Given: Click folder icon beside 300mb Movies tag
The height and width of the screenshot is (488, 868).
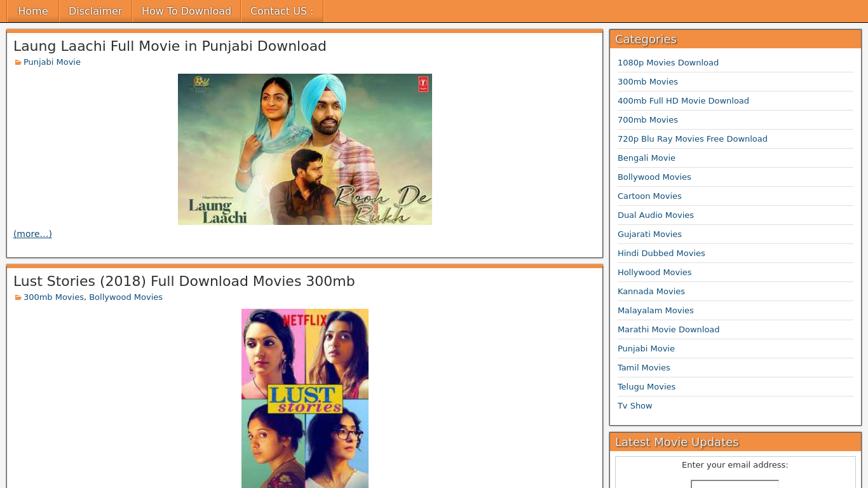Looking at the screenshot, I should coord(18,297).
